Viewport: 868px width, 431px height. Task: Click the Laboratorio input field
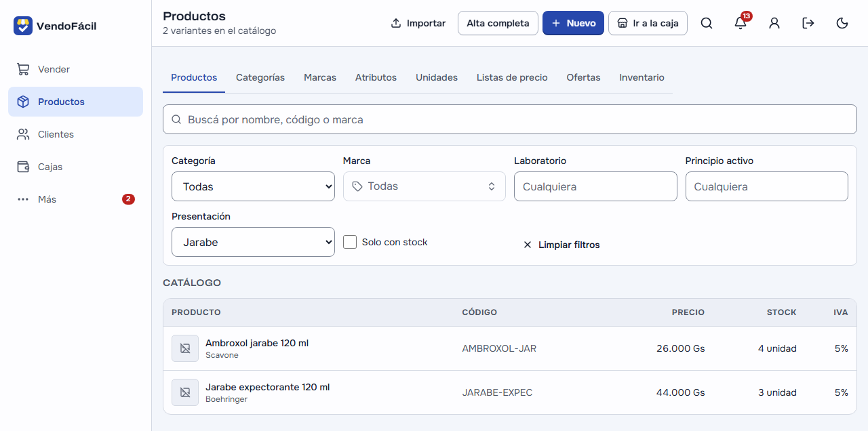coord(595,186)
